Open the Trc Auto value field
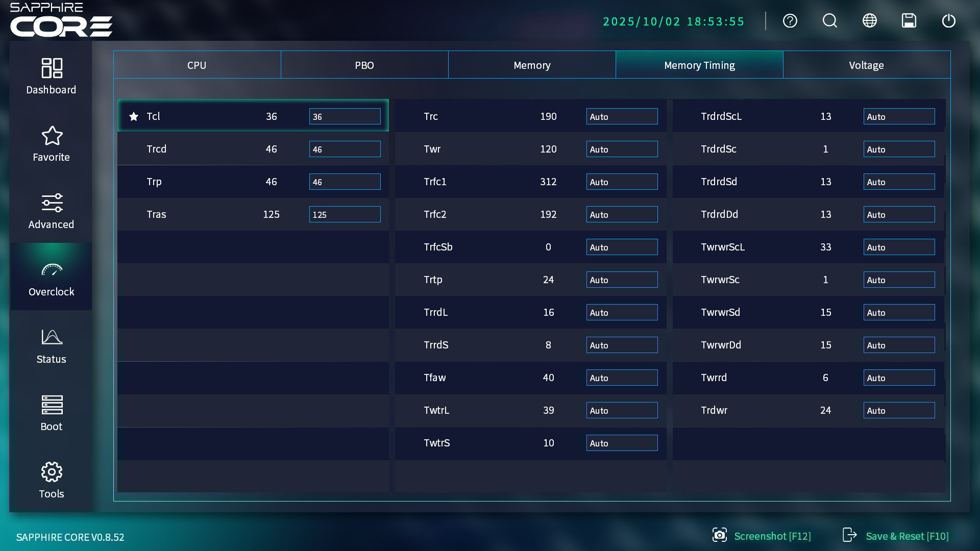Viewport: 980px width, 551px height. pos(622,117)
